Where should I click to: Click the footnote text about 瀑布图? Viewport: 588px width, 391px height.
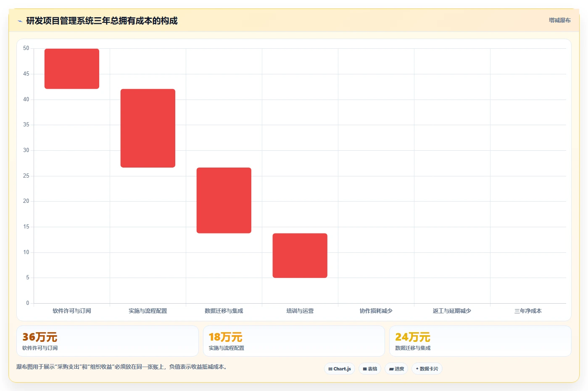[123, 367]
